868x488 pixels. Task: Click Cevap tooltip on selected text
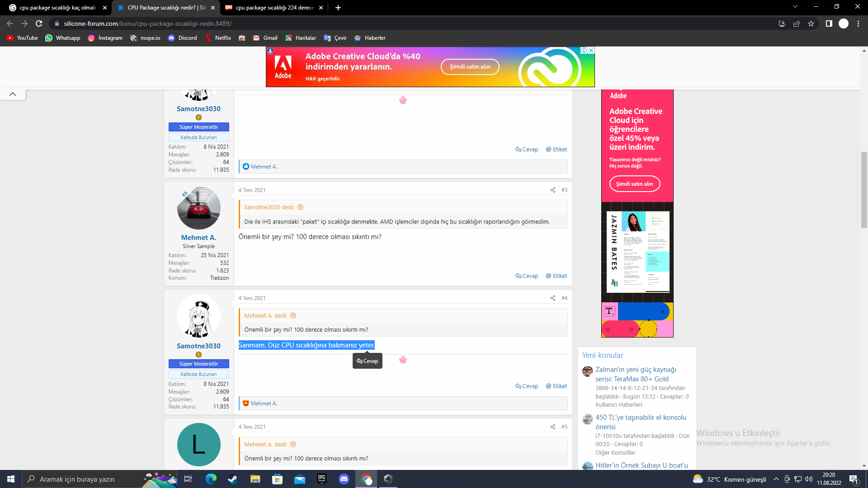pos(367,361)
